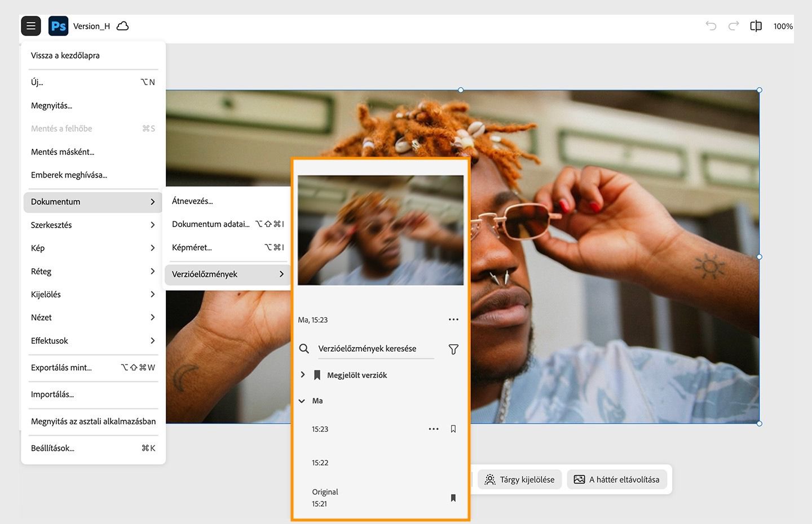812x524 pixels.
Task: Remove the bookmark on the Original version
Action: (453, 498)
